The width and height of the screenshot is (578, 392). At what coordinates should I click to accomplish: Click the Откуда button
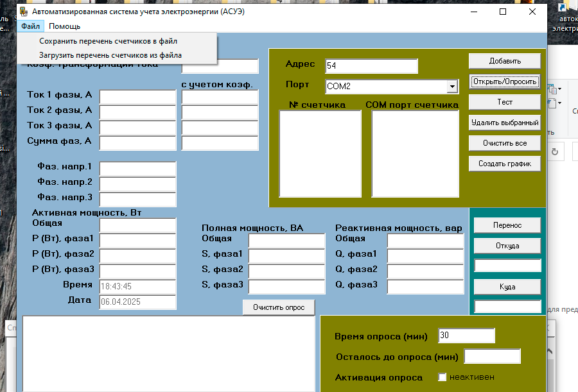pyautogui.click(x=507, y=246)
